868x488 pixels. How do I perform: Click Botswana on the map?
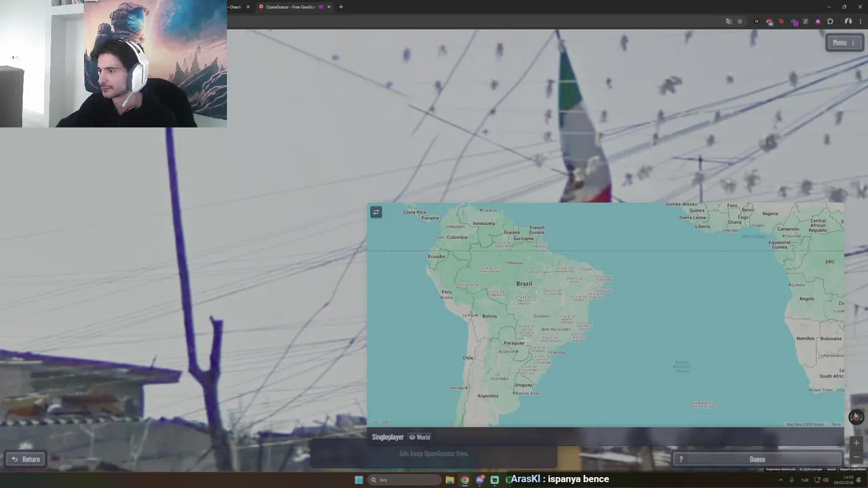pyautogui.click(x=831, y=338)
